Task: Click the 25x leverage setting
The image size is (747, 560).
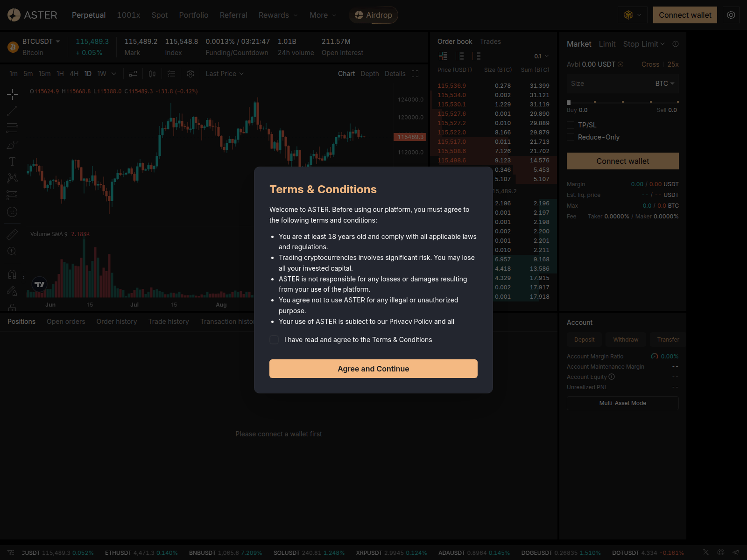Action: pyautogui.click(x=673, y=64)
